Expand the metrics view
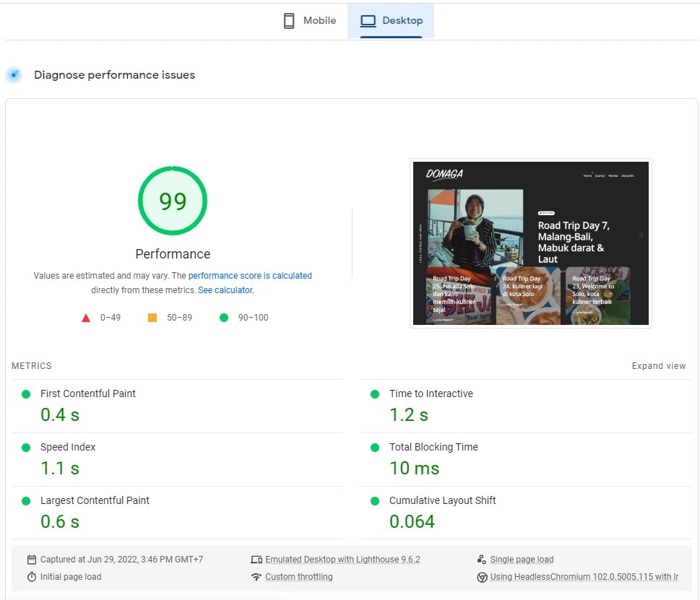This screenshot has width=700, height=600. click(x=658, y=366)
